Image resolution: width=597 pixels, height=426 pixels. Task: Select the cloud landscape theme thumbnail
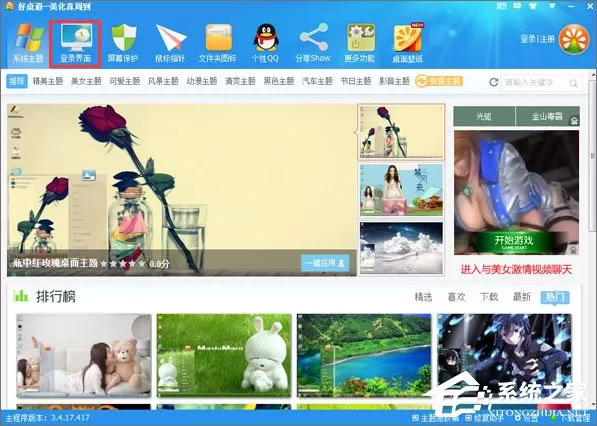click(401, 248)
